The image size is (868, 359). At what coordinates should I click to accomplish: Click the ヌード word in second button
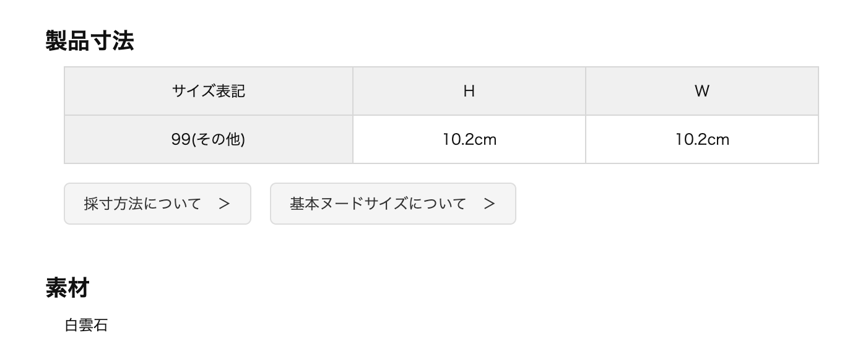click(x=341, y=204)
